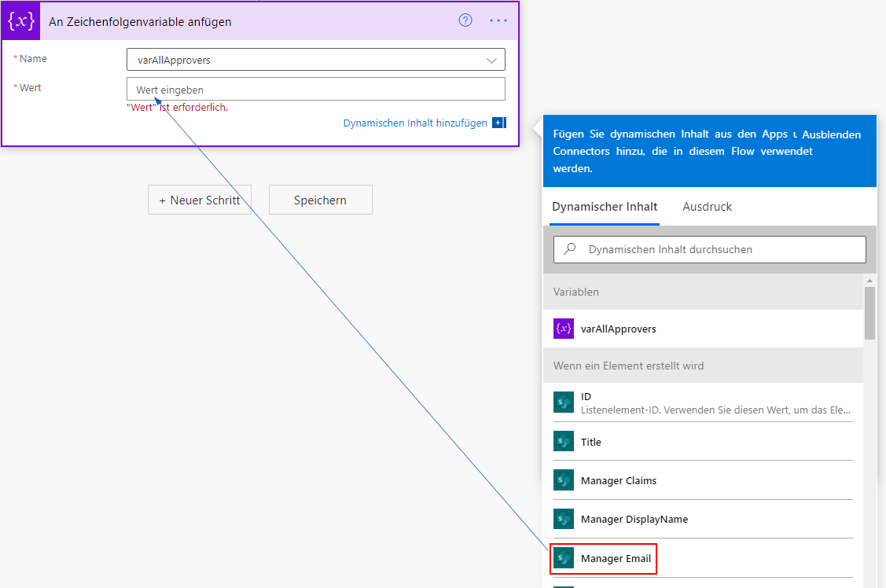Click the variable curly-braces action icon

(21, 21)
